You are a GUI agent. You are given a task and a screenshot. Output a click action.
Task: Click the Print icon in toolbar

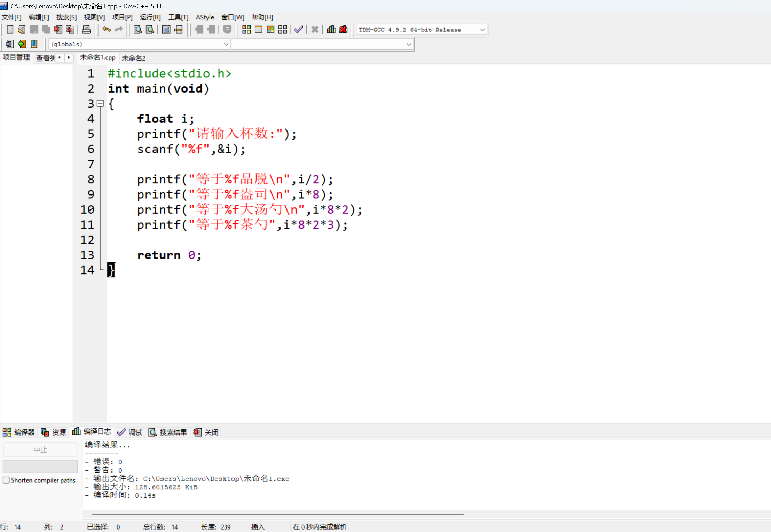tap(86, 30)
